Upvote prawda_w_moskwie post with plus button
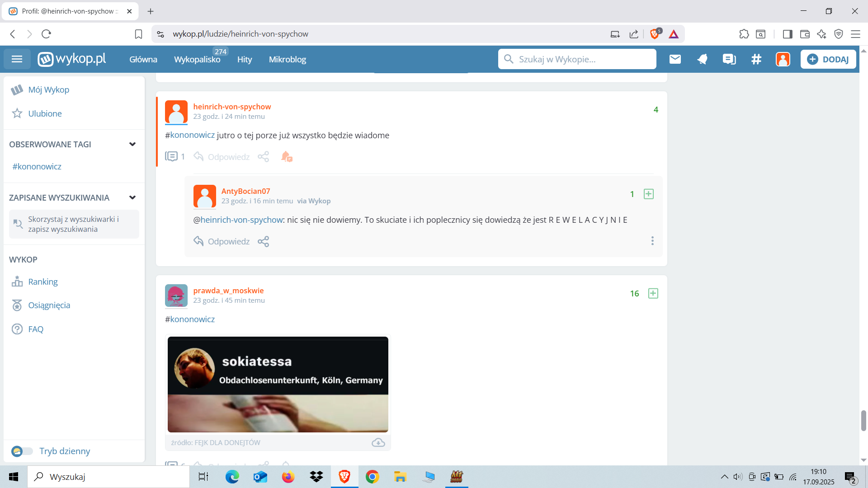The width and height of the screenshot is (868, 488). pos(653,293)
